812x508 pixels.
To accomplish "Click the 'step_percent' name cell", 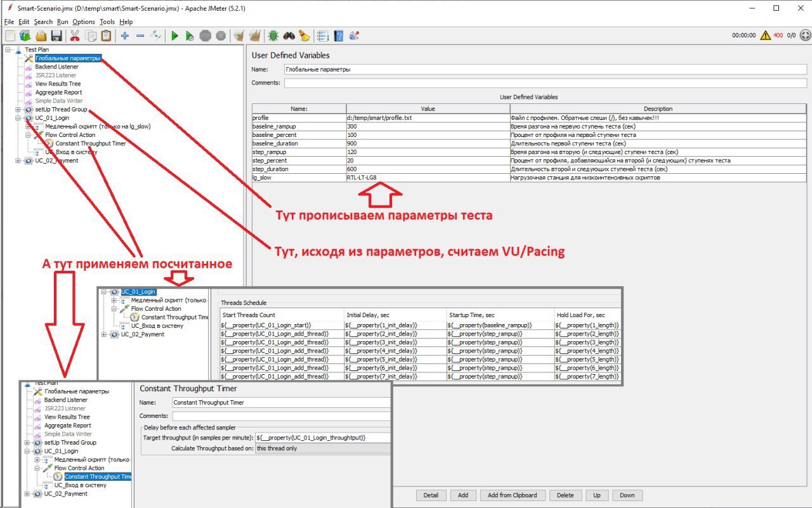I will [x=299, y=160].
